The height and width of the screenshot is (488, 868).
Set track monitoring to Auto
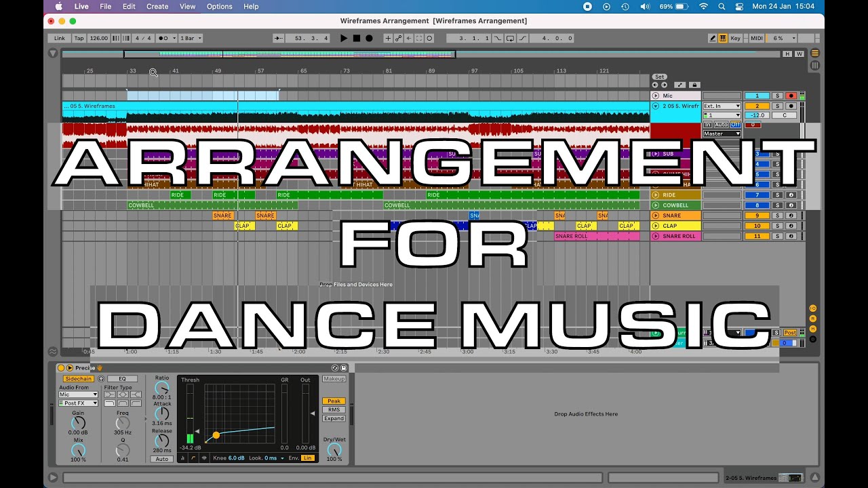[720, 125]
